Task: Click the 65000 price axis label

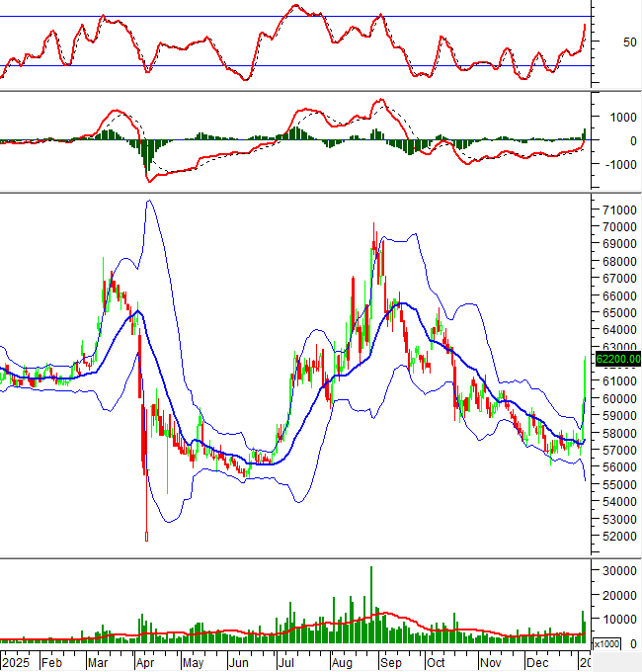Action: point(619,313)
